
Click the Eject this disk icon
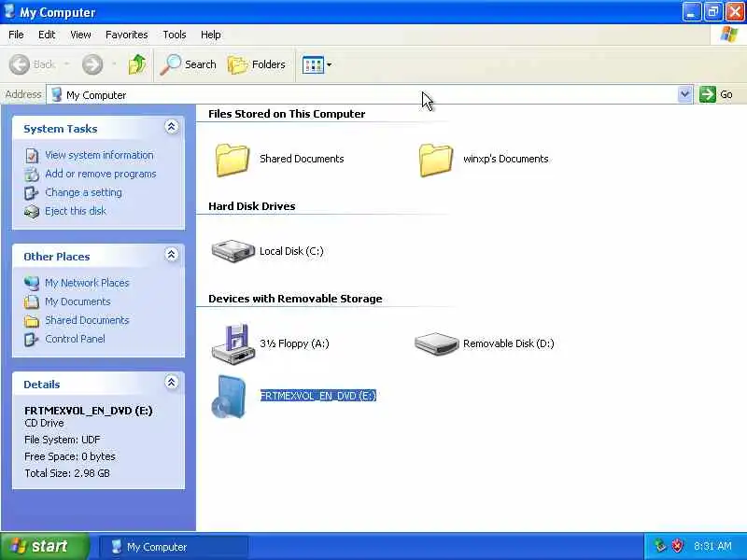point(32,212)
